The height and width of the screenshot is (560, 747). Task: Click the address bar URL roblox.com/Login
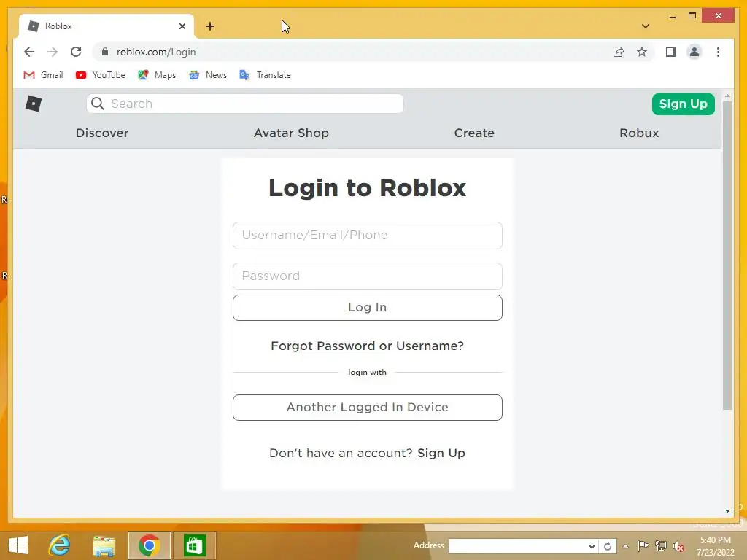pos(156,52)
